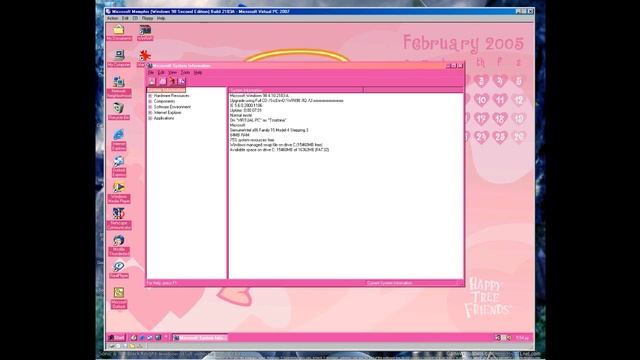640x360 pixels.
Task: Select Hardware Resources label in tree
Action: pyautogui.click(x=171, y=96)
